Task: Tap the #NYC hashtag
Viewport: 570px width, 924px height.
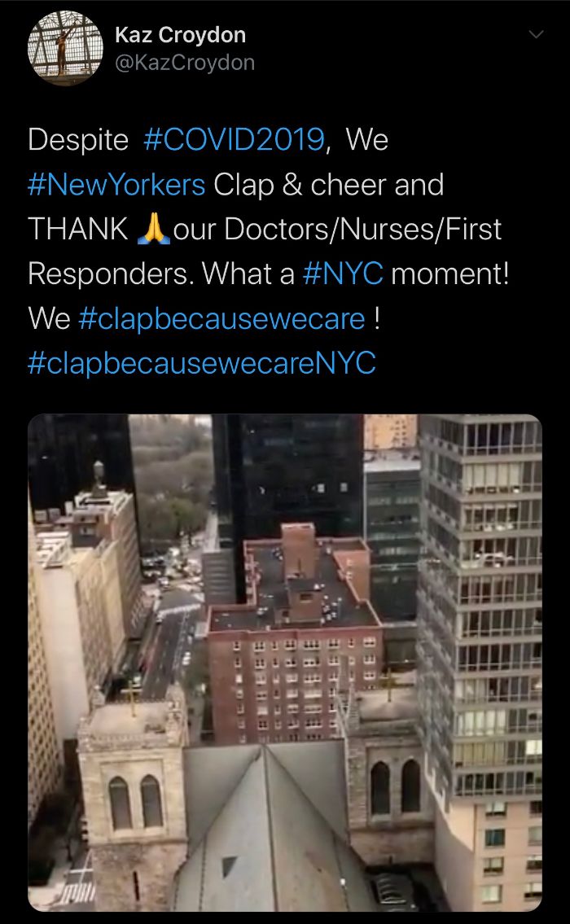Action: [343, 274]
